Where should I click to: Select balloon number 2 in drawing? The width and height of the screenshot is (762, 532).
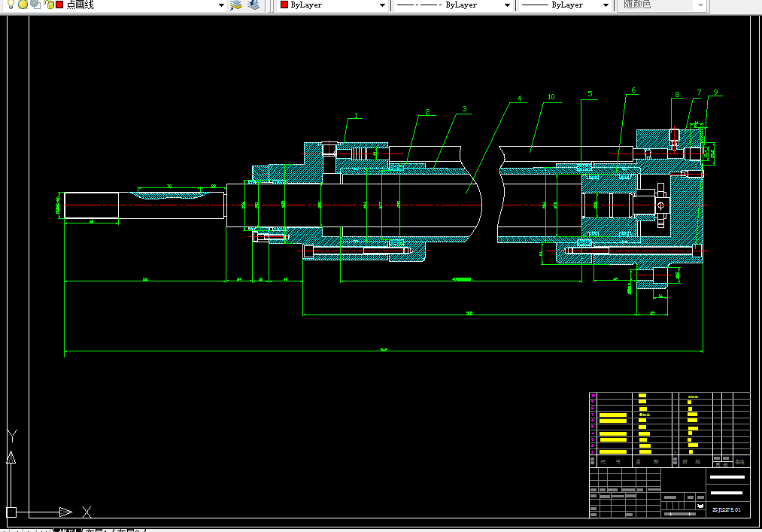tap(428, 112)
